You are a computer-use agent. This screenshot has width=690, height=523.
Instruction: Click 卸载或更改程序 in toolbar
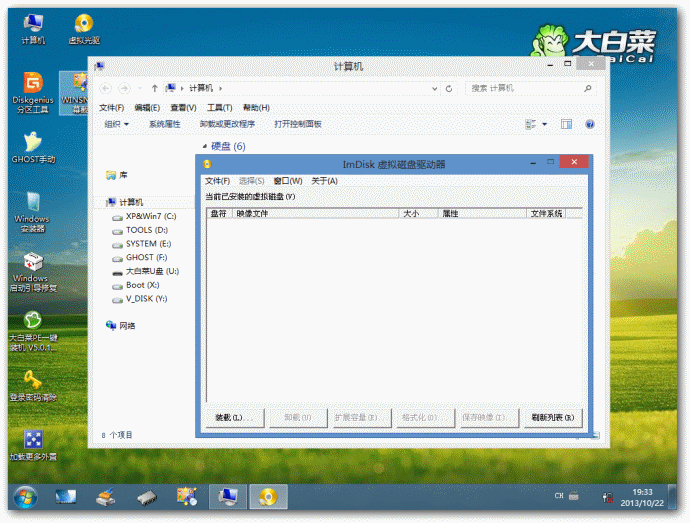(228, 124)
